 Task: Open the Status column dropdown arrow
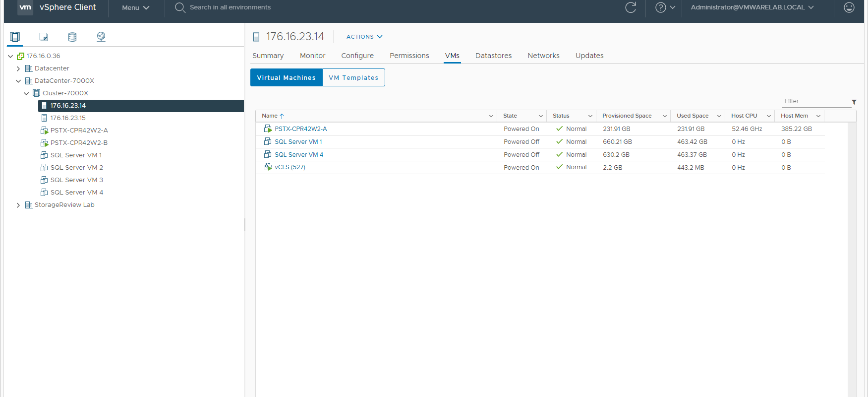[590, 116]
